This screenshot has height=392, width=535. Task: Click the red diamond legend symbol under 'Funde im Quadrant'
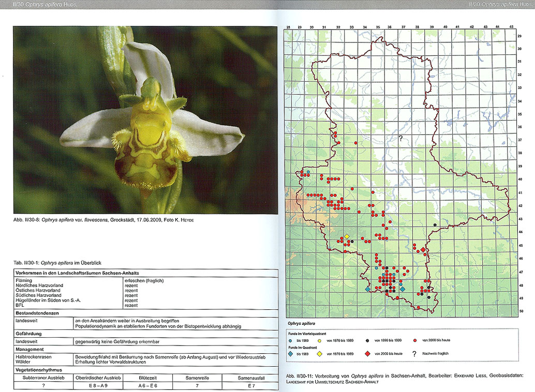[367, 354]
